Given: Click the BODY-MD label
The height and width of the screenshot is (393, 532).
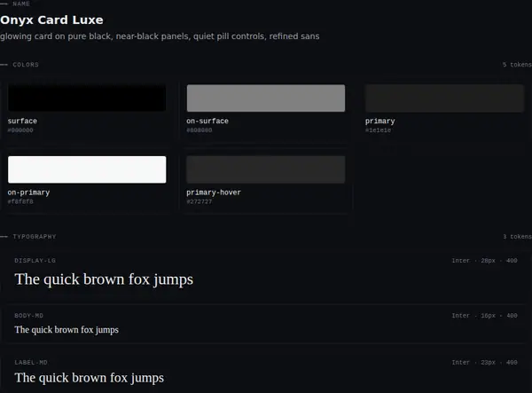Looking at the screenshot, I should coord(29,316).
